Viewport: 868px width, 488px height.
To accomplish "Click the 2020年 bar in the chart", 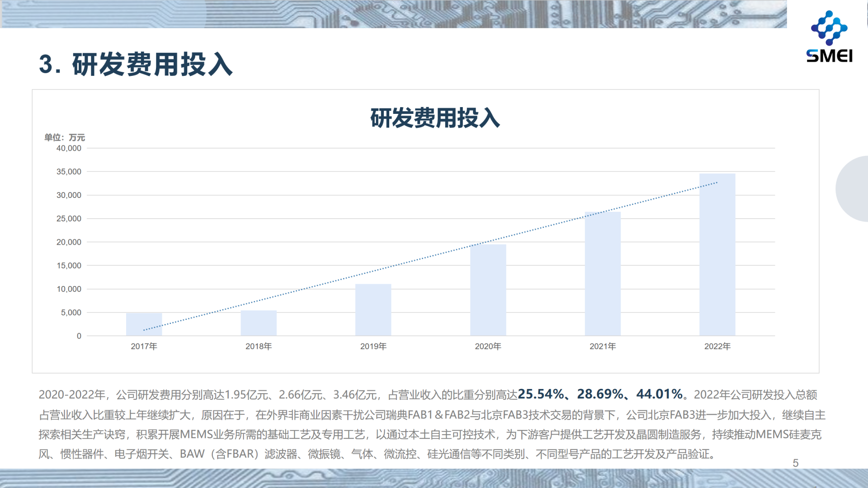I will point(488,290).
